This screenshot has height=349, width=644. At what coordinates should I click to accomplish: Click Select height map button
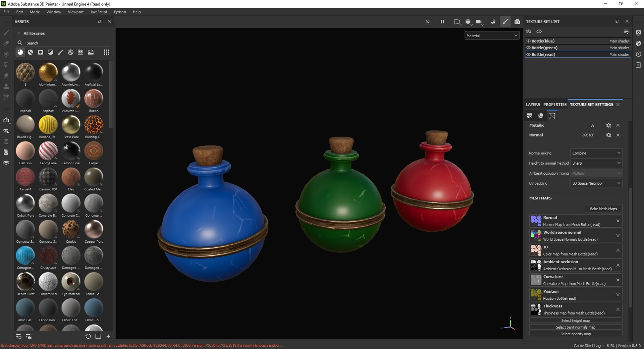(576, 321)
